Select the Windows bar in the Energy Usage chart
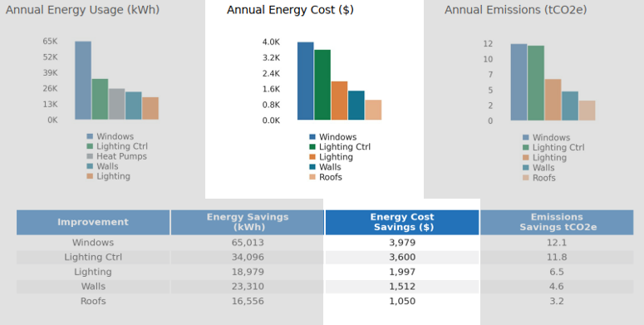Viewport: 644px width, 325px height. point(83,81)
